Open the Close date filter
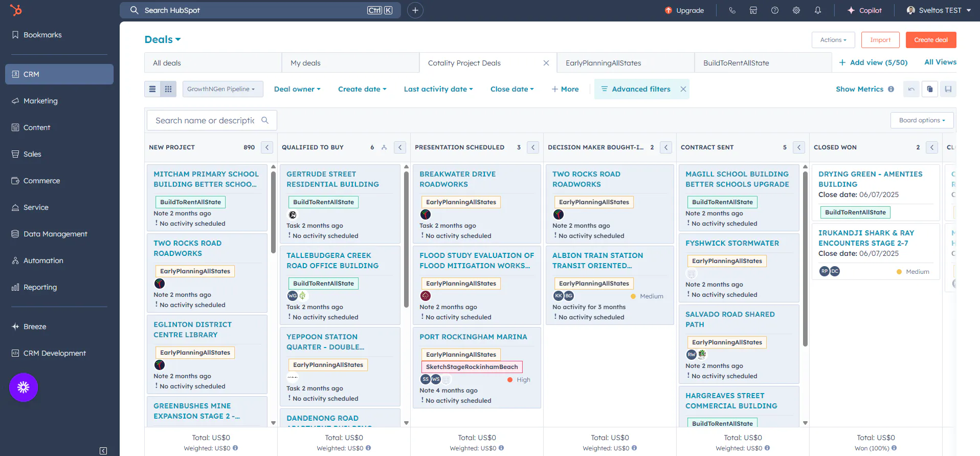This screenshot has width=980, height=456. pyautogui.click(x=512, y=89)
